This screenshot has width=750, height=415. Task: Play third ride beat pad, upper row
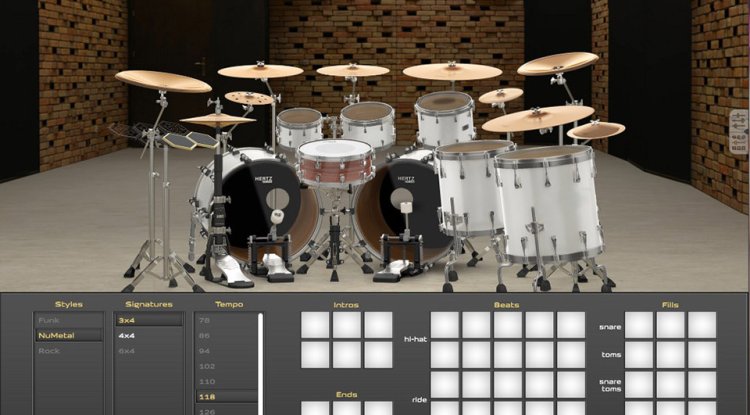tap(508, 385)
